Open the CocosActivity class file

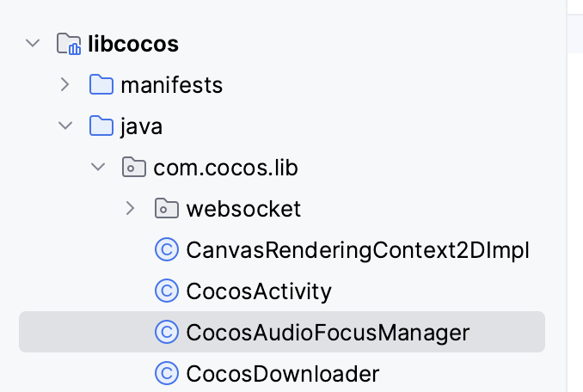pos(259,291)
